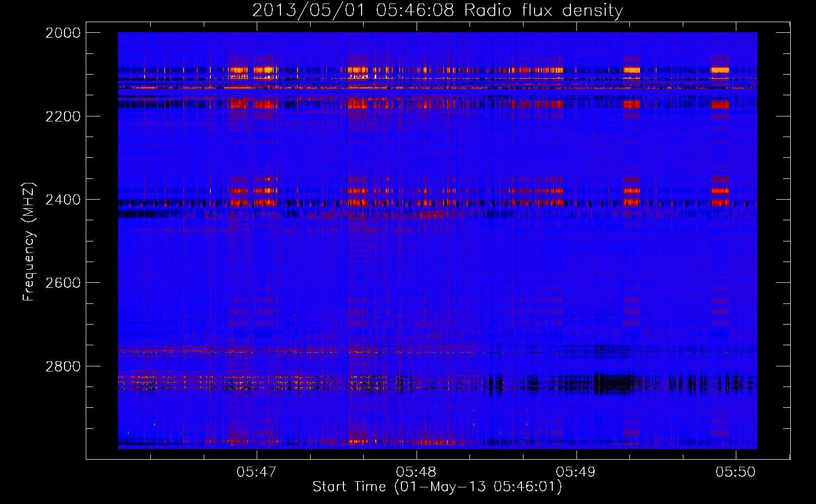Viewport: 816px width, 504px height.
Task: Click the 05:48 time tick label
Action: coord(417,472)
